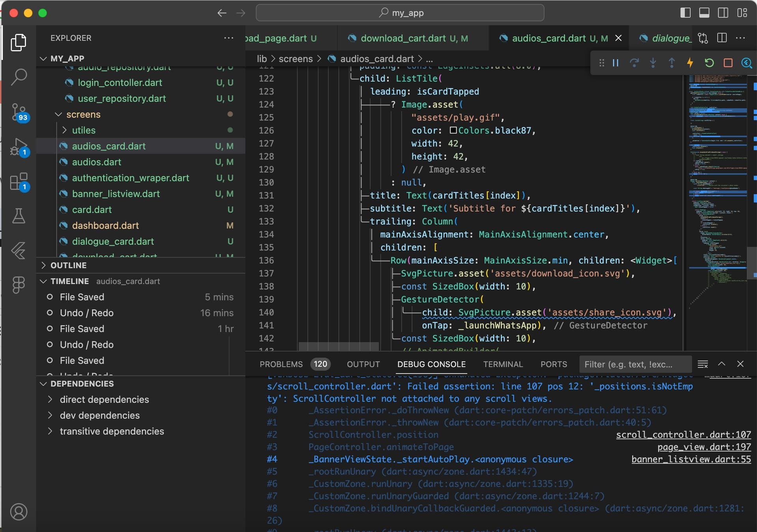This screenshot has height=532, width=757.
Task: Pause the debug session
Action: pyautogui.click(x=615, y=63)
